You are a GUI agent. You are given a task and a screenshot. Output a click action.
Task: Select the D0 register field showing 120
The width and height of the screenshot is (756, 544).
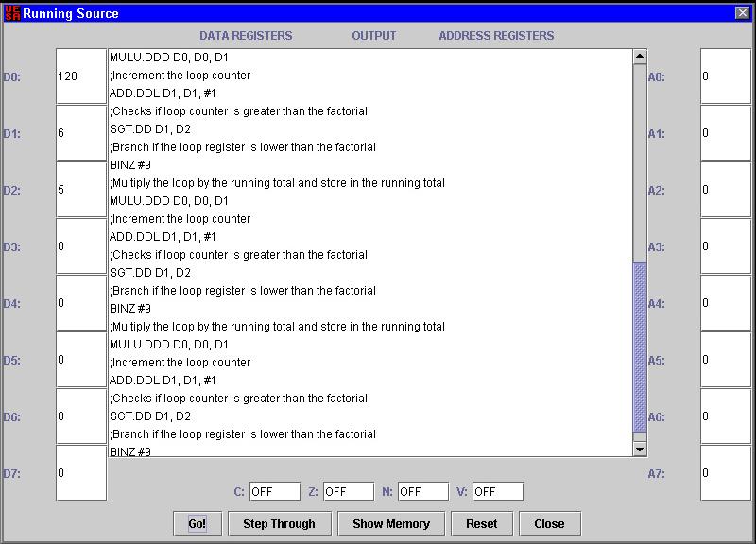click(81, 76)
